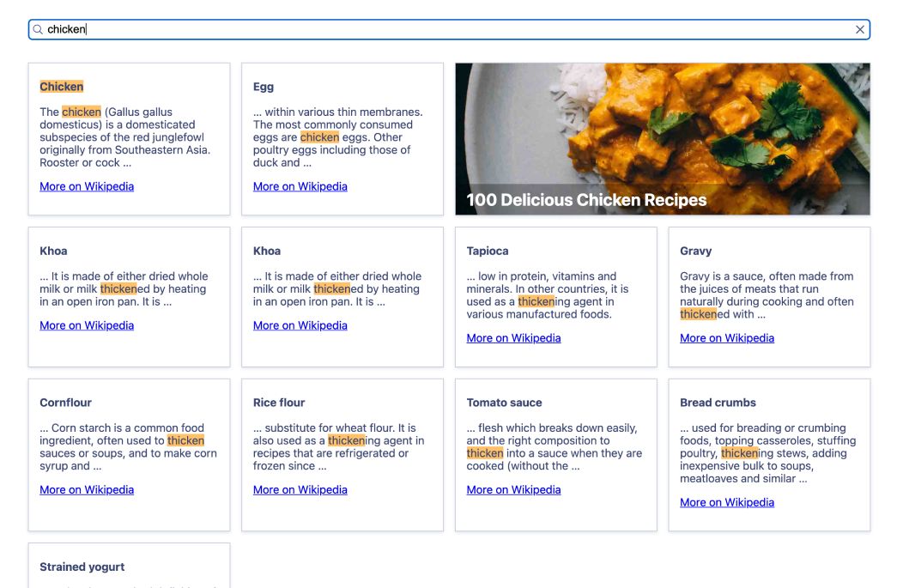
Task: Open the Bread crumbs Wikipedia link
Action: click(726, 502)
